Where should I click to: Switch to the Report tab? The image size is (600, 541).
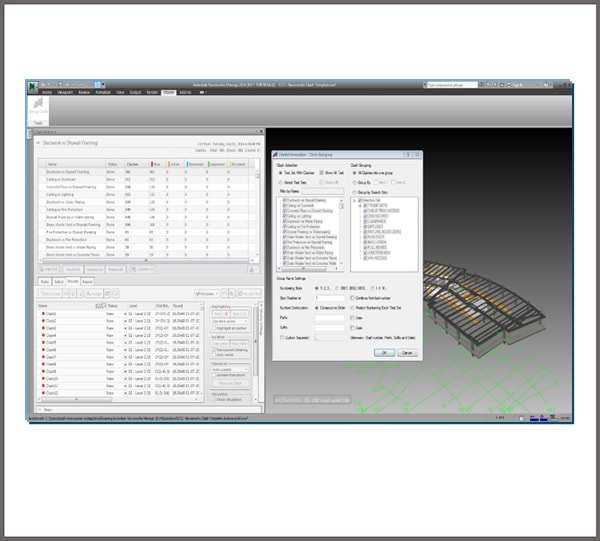[x=88, y=282]
